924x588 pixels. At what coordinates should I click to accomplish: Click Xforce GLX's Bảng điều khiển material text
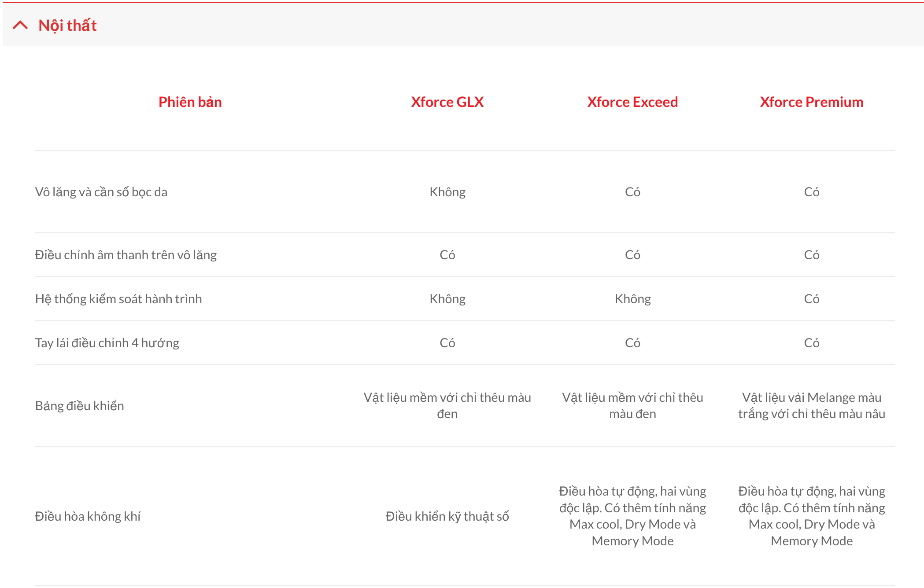tap(447, 406)
